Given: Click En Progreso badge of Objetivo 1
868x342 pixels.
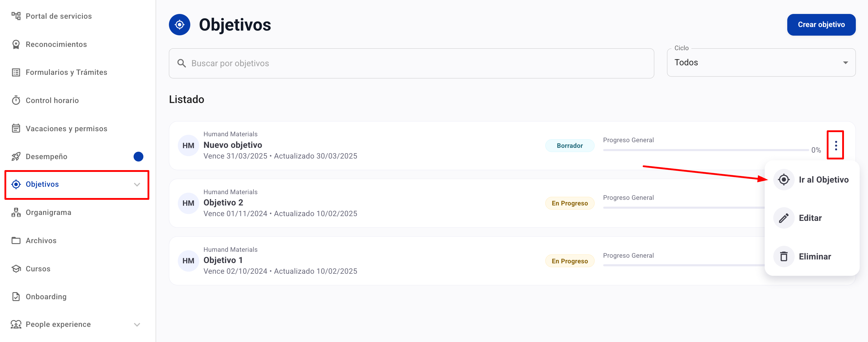Looking at the screenshot, I should click(569, 261).
